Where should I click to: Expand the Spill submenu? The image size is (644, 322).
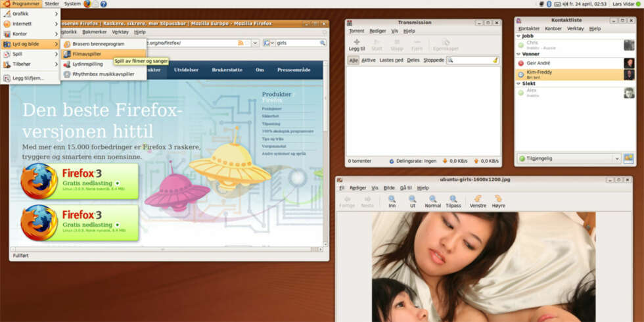30,54
